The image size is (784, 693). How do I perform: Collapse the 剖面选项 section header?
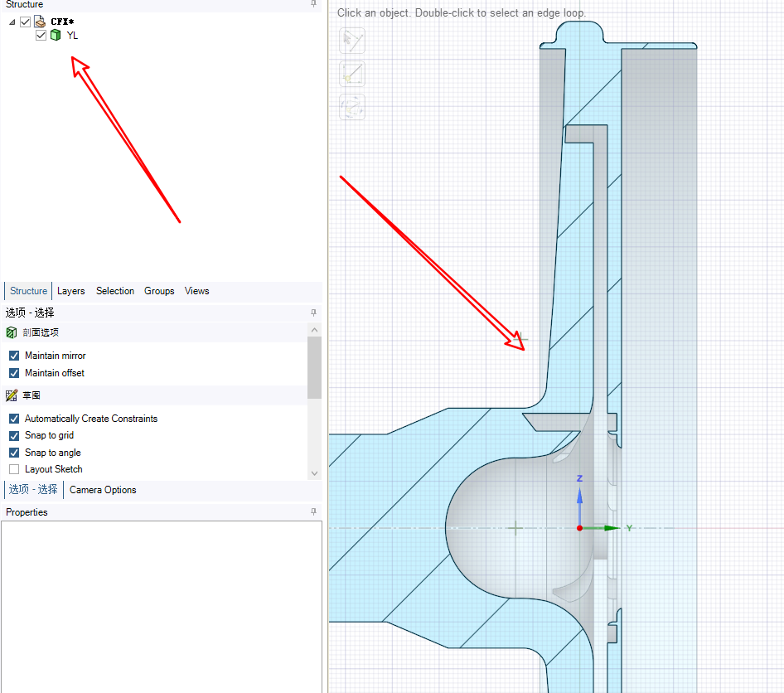tap(41, 332)
